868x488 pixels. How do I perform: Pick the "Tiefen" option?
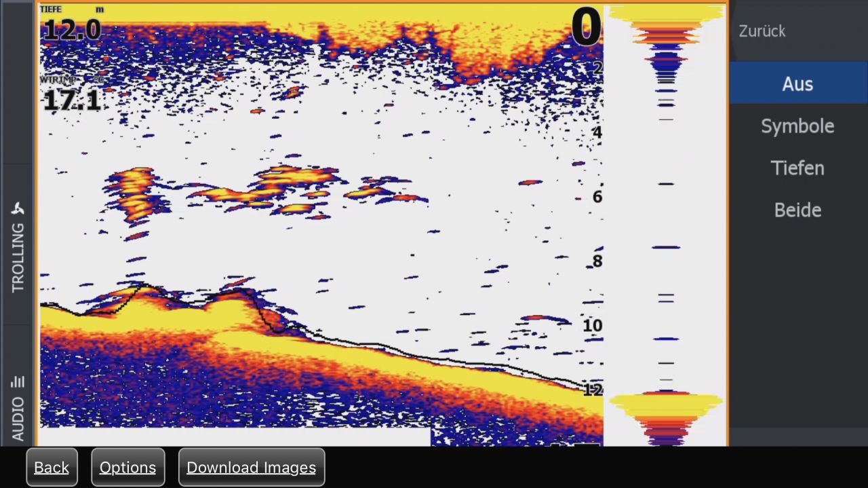pos(797,168)
